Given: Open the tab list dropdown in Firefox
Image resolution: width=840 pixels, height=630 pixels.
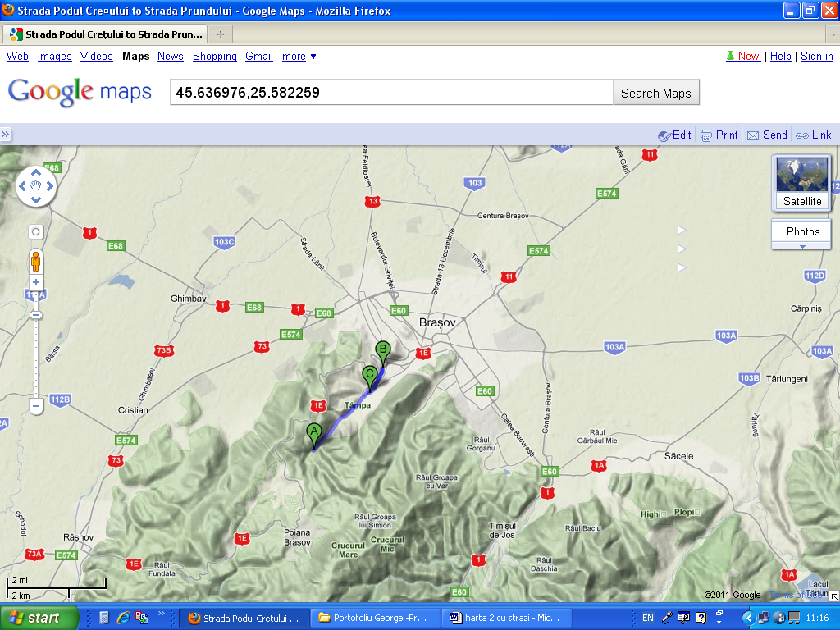Looking at the screenshot, I should 833,34.
